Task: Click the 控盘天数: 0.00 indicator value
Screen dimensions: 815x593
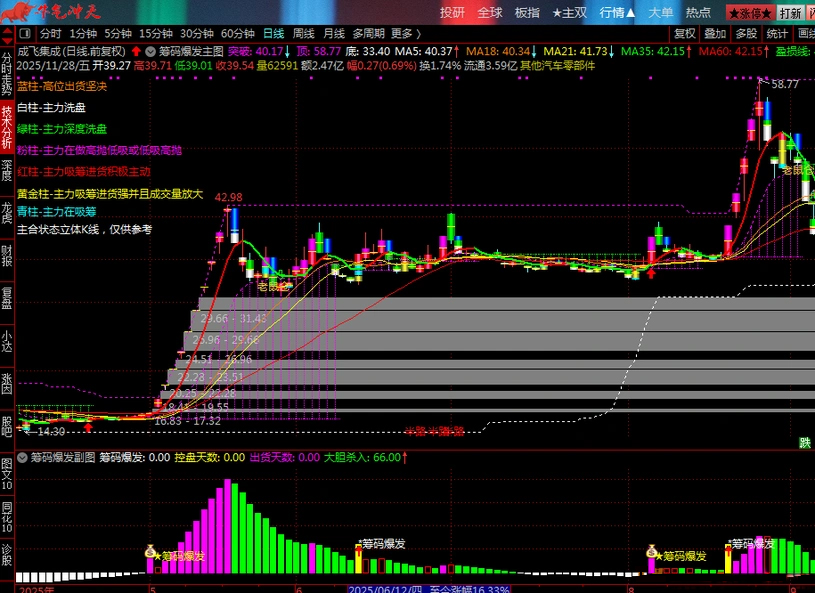Action: [x=209, y=457]
